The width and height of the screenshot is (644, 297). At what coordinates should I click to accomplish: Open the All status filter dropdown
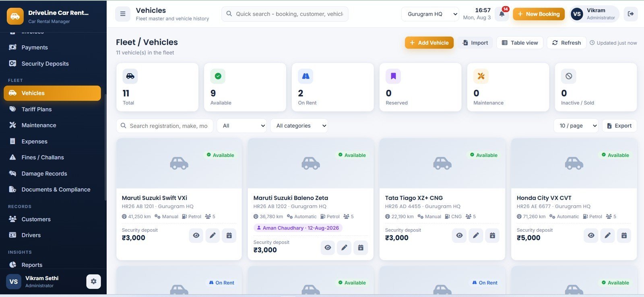(x=242, y=126)
